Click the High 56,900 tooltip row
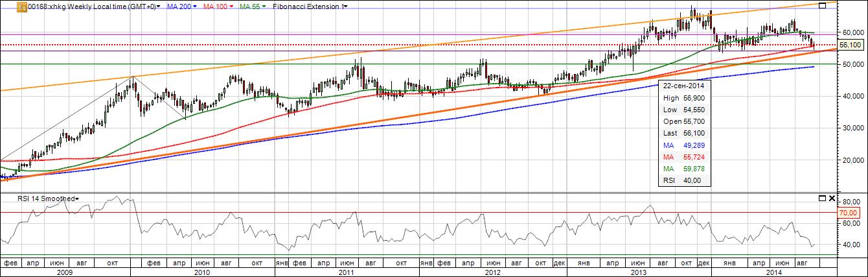868x277 pixels. pos(685,97)
